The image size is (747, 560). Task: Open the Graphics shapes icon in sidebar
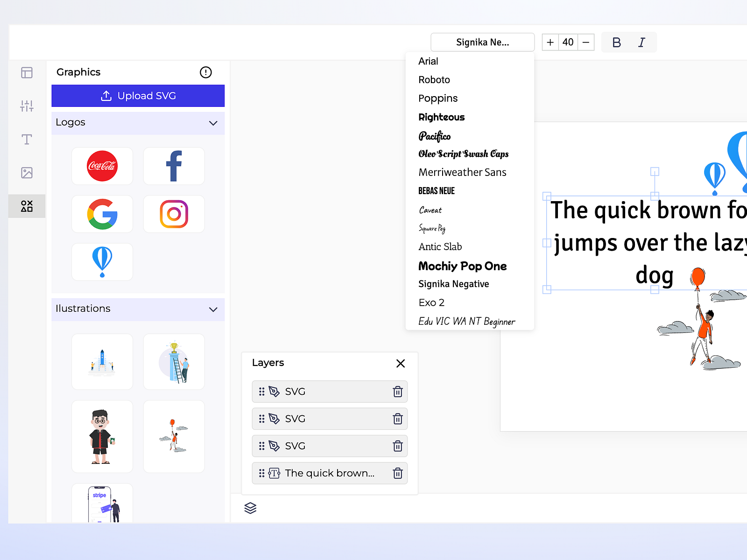[x=27, y=205]
